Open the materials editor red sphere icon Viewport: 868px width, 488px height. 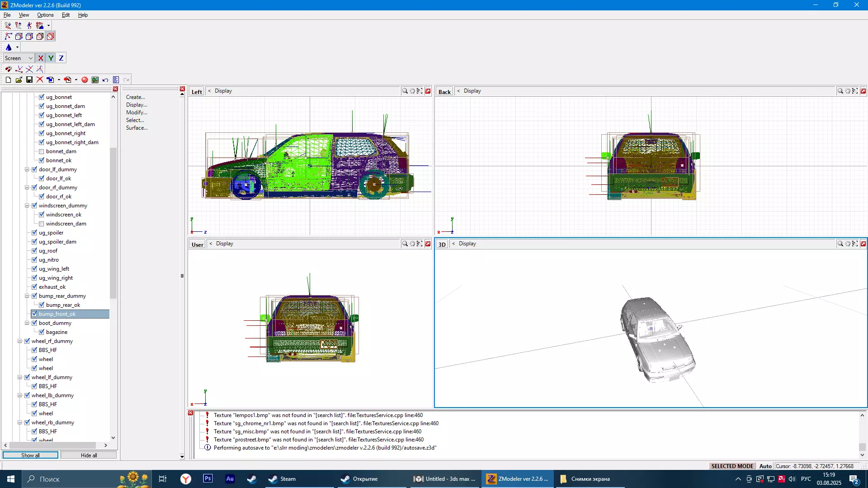(x=85, y=80)
